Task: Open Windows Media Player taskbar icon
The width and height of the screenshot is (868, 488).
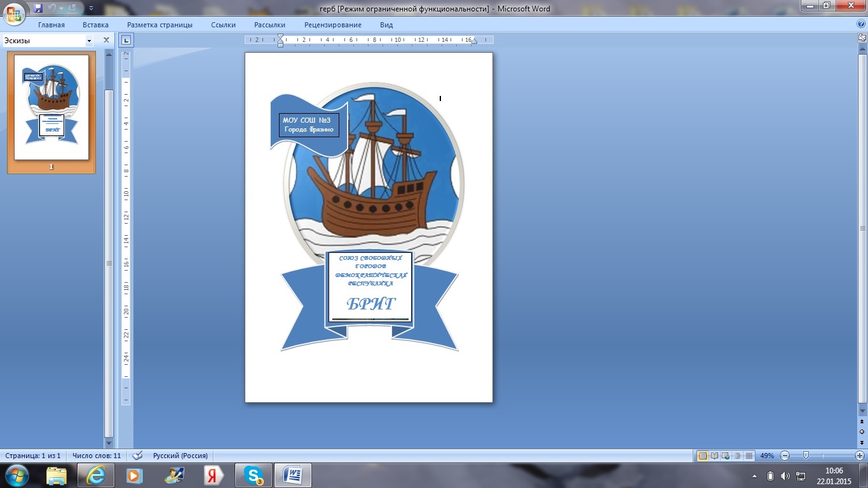Action: (x=135, y=475)
